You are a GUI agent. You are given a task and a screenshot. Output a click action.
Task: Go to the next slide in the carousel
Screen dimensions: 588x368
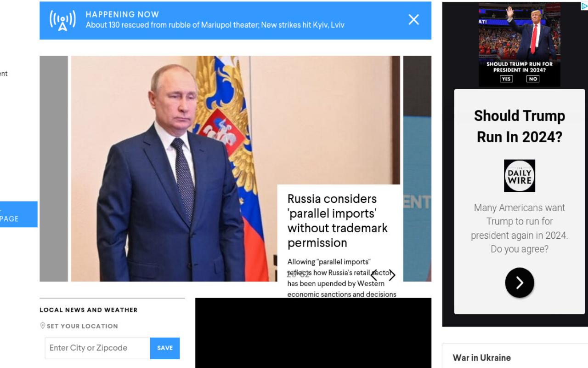(x=392, y=275)
